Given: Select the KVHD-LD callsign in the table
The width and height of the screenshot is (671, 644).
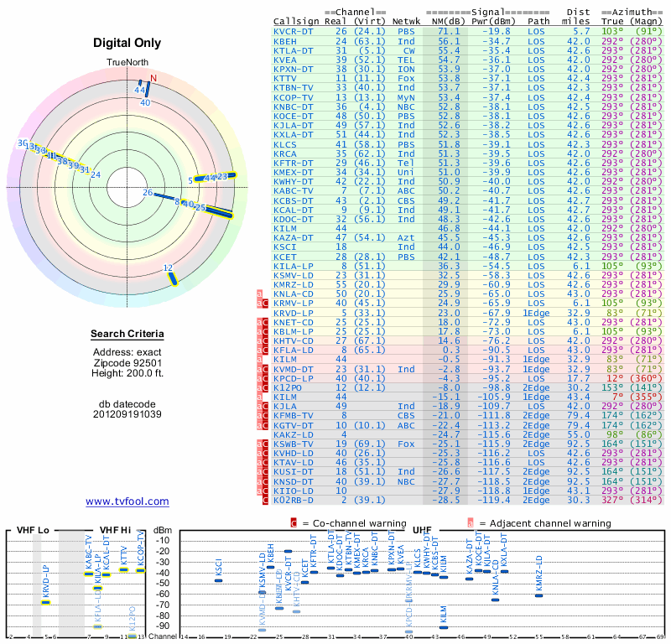Looking at the screenshot, I should pos(293,453).
